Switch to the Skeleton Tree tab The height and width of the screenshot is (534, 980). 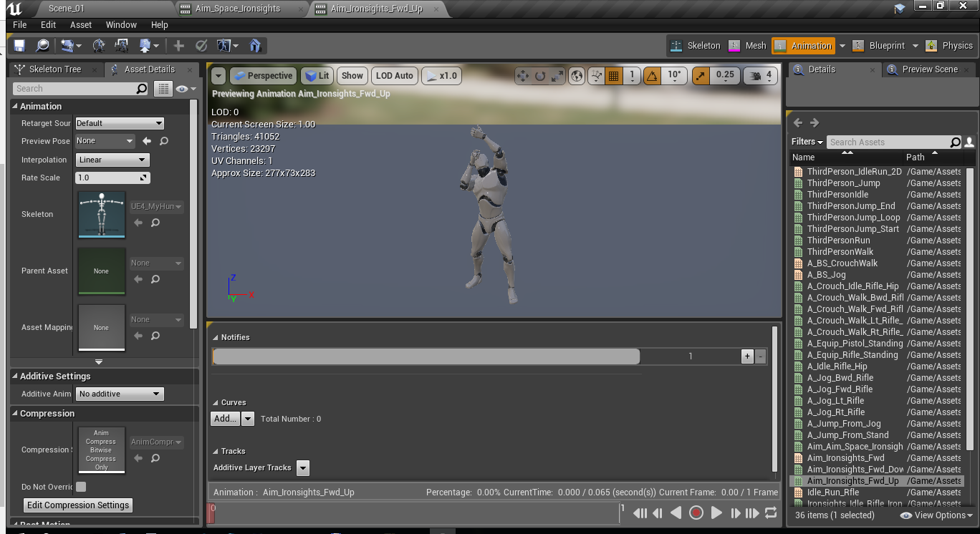(x=55, y=69)
